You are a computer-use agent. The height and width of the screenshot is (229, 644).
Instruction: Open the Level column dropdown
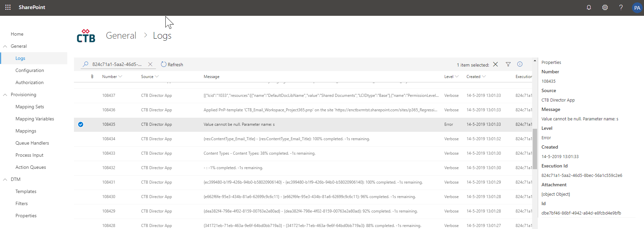click(x=456, y=77)
